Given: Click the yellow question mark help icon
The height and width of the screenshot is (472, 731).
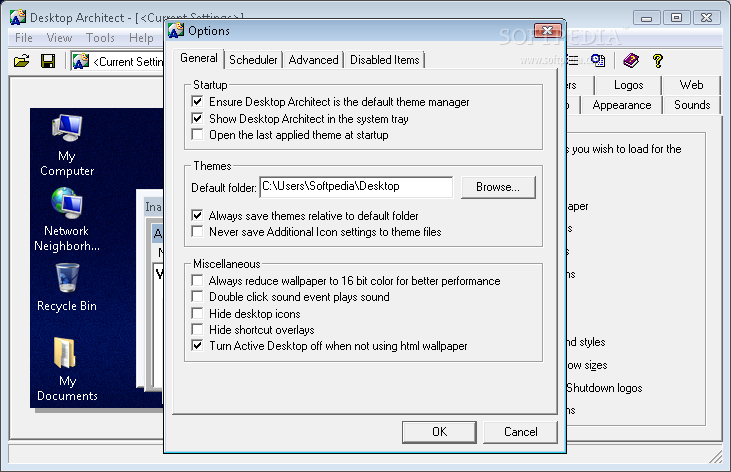Looking at the screenshot, I should [657, 60].
